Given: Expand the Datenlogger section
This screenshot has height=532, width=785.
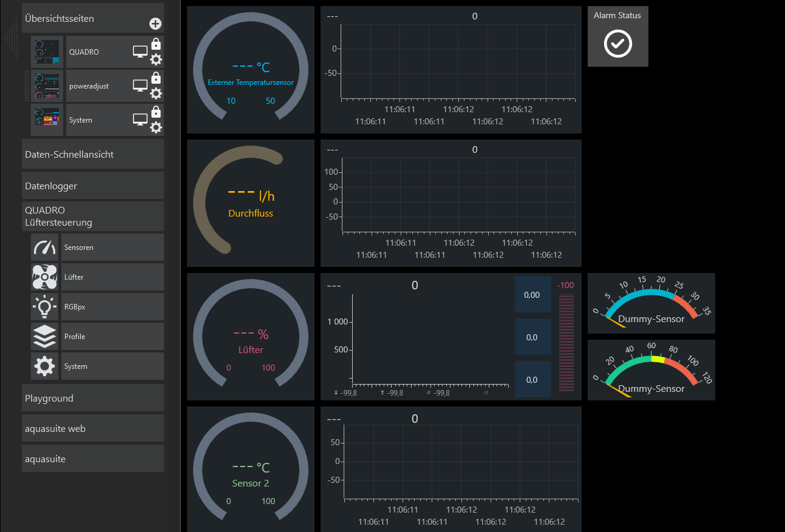Looking at the screenshot, I should 93,186.
